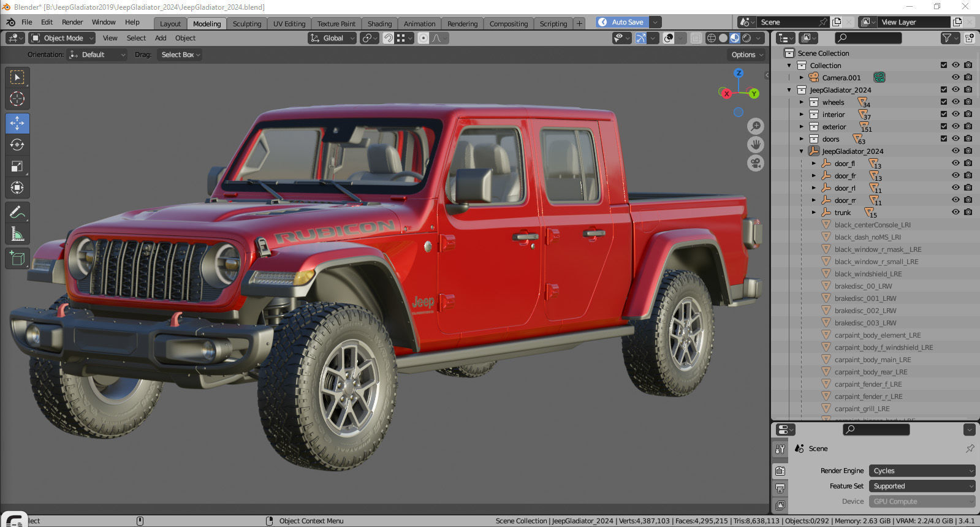Switch to wireframe viewport shading
The width and height of the screenshot is (980, 527).
712,38
